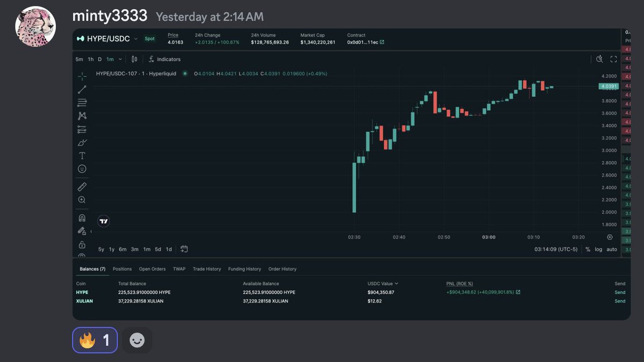Collapse the drawing toolbar arrow
The width and height of the screenshot is (644, 362).
[x=91, y=231]
